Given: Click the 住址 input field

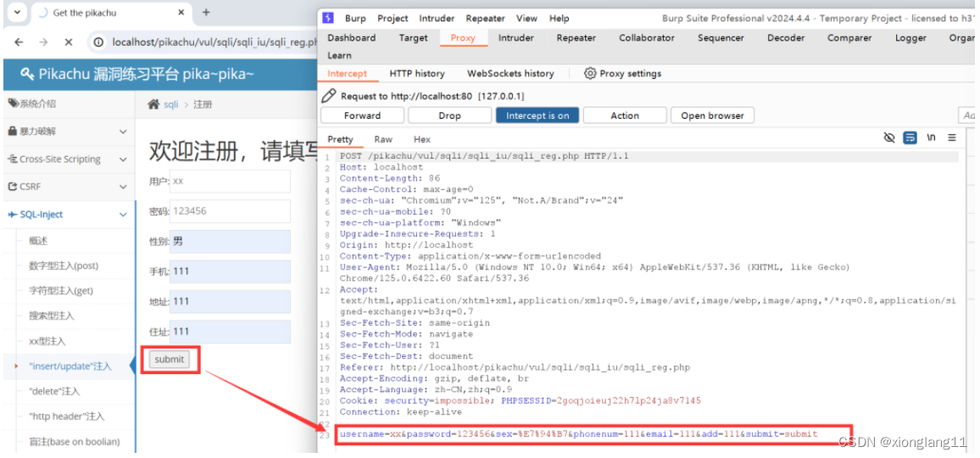Looking at the screenshot, I should [230, 332].
